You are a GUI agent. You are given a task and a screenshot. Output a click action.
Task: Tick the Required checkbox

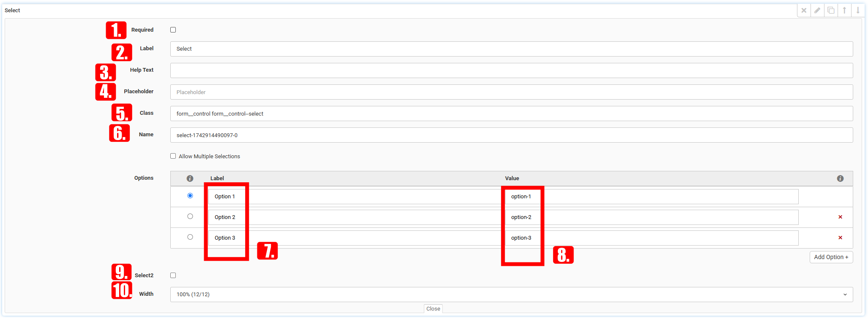pyautogui.click(x=173, y=30)
